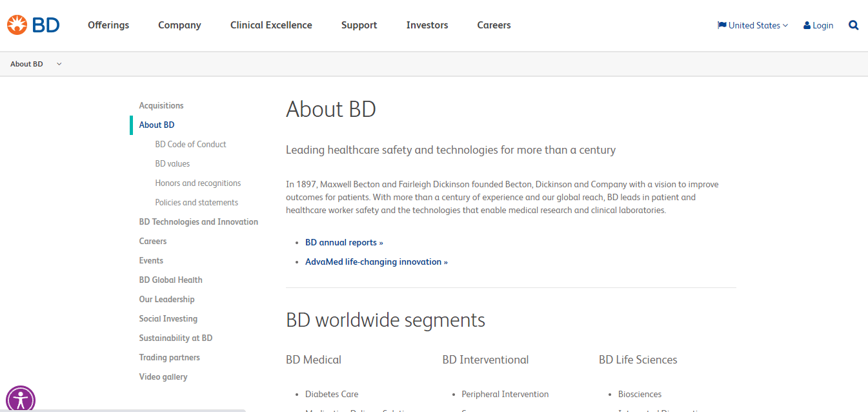The height and width of the screenshot is (412, 868).
Task: Open BD Code of Conduct page
Action: pyautogui.click(x=190, y=145)
